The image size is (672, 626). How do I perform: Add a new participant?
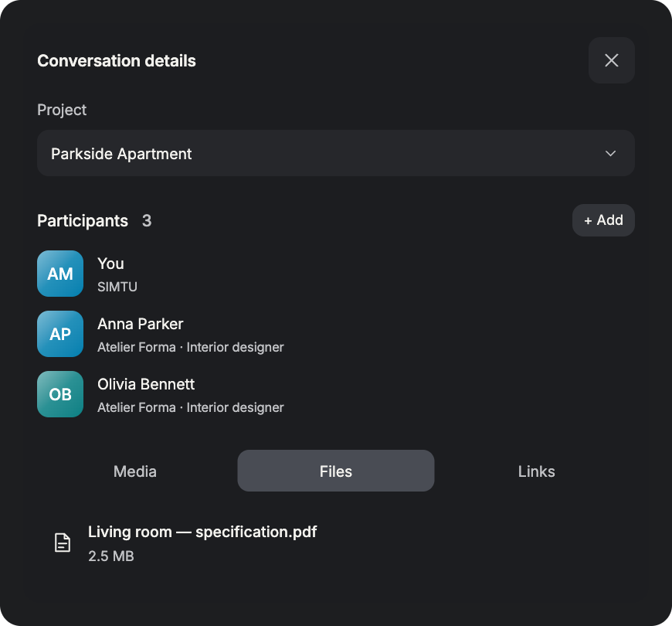point(603,220)
